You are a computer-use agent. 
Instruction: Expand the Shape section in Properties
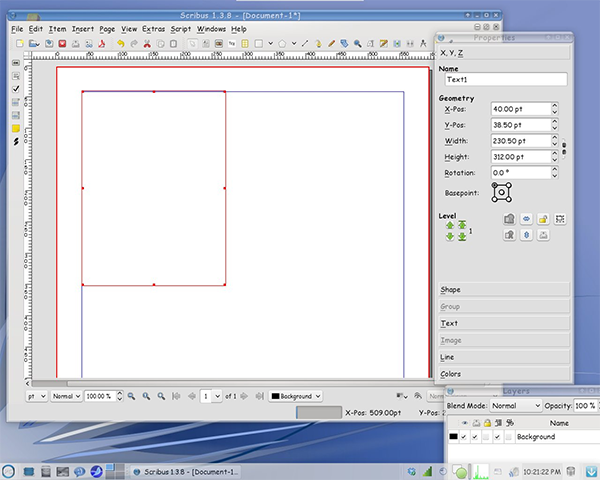click(x=504, y=290)
